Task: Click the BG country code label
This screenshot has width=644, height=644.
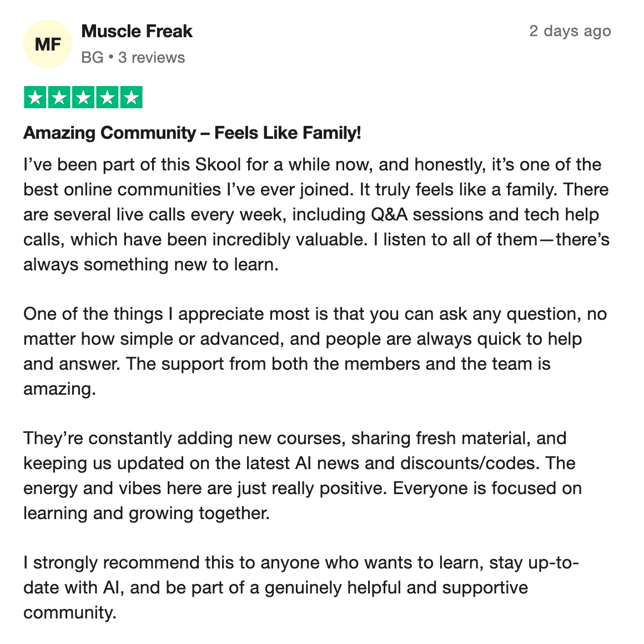Action: pyautogui.click(x=92, y=58)
